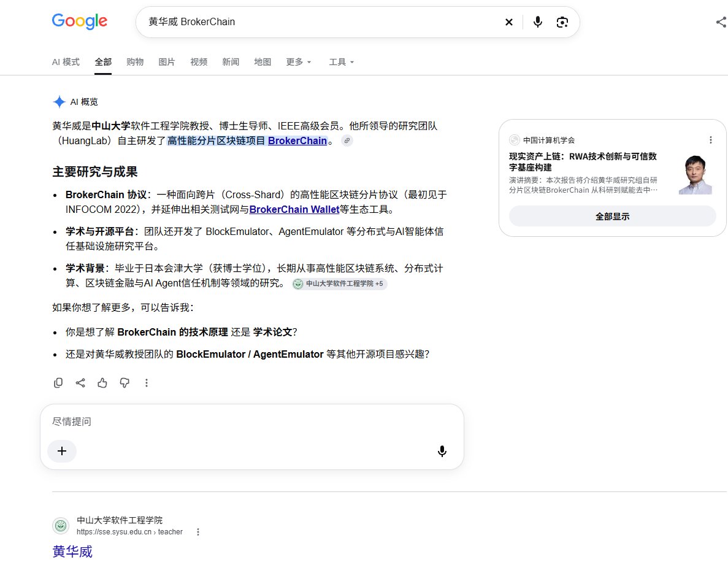The image size is (728, 562).
Task: Open the 新闻 tab
Action: coord(231,62)
